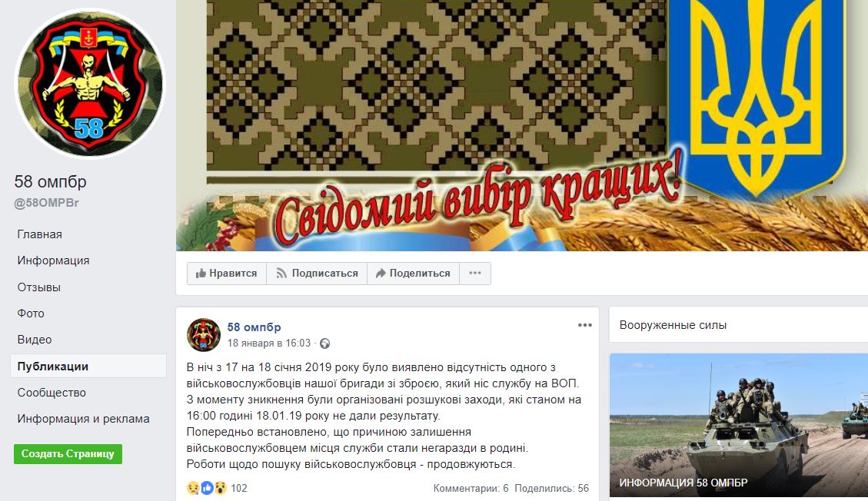View the Комментарии: 6 comments link
The width and height of the screenshot is (868, 501).
tap(471, 488)
